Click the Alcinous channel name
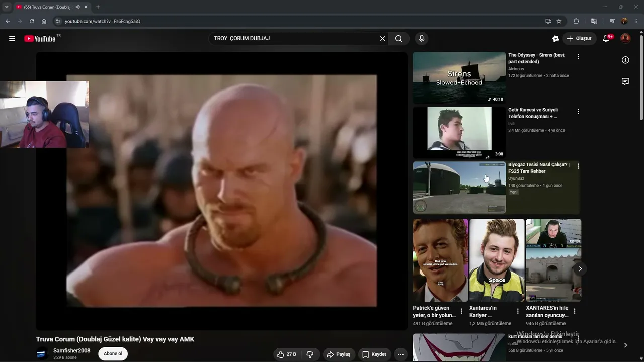 (x=516, y=69)
